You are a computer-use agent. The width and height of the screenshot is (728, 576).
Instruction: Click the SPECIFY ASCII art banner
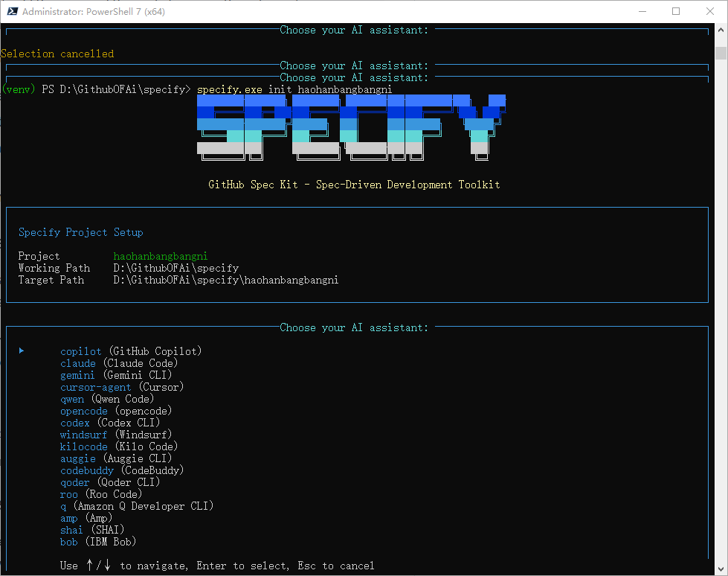click(352, 127)
